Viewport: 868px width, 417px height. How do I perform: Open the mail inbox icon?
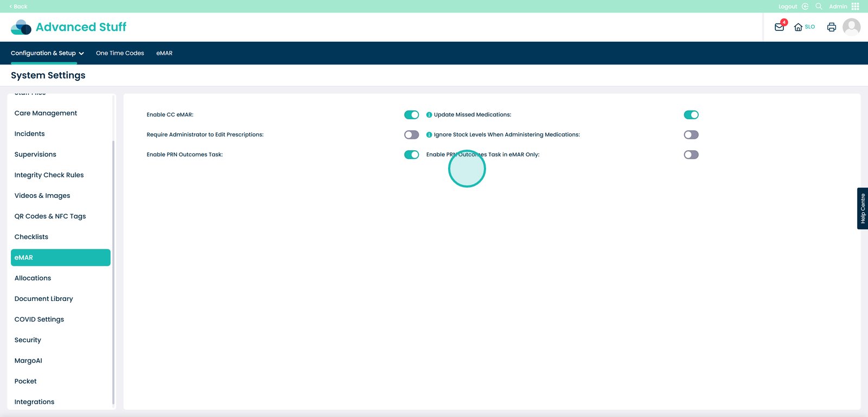[x=779, y=27]
